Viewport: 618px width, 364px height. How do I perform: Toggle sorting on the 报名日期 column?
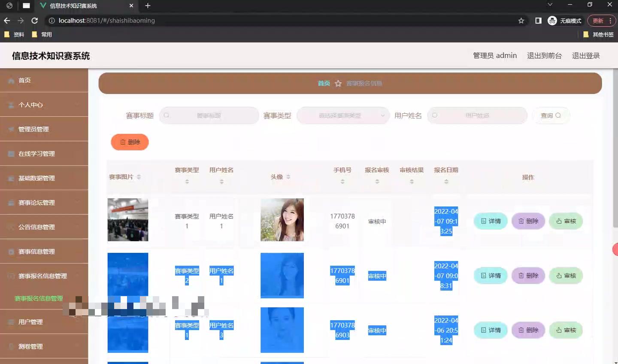[446, 181]
